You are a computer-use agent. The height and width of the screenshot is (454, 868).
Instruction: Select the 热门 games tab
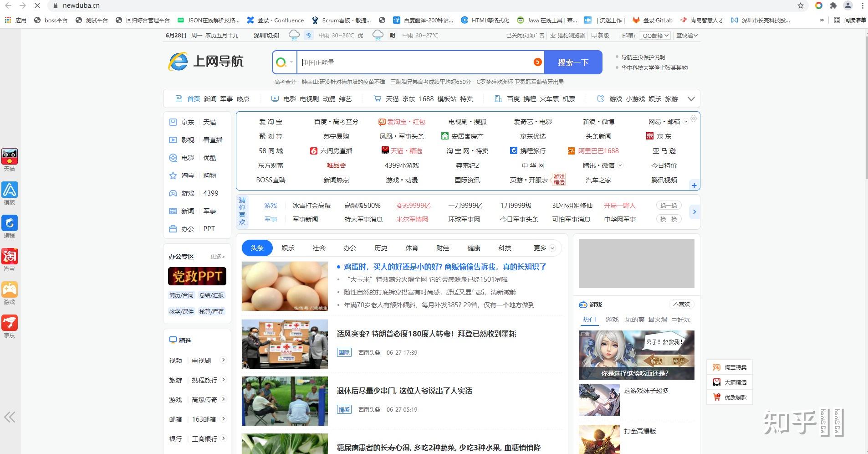point(589,320)
